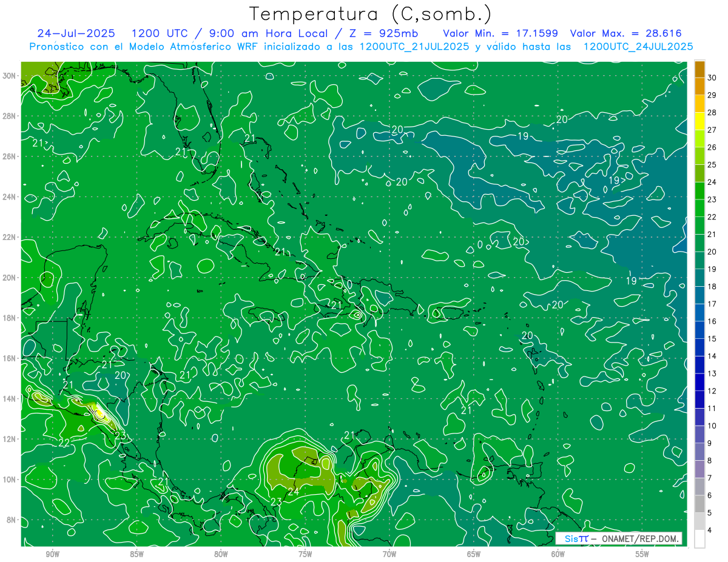
Task: Select "Valor Max. = 28.616" text
Action: pyautogui.click(x=626, y=33)
